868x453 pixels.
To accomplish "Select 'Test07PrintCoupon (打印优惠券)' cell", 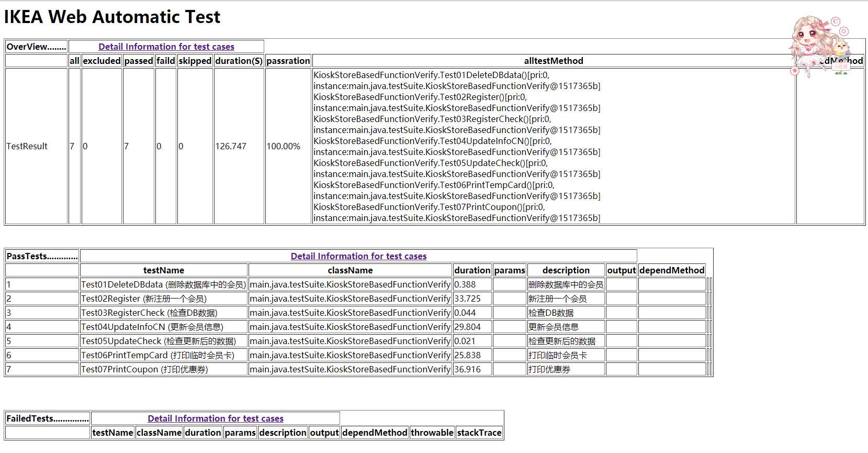I will click(x=164, y=369).
